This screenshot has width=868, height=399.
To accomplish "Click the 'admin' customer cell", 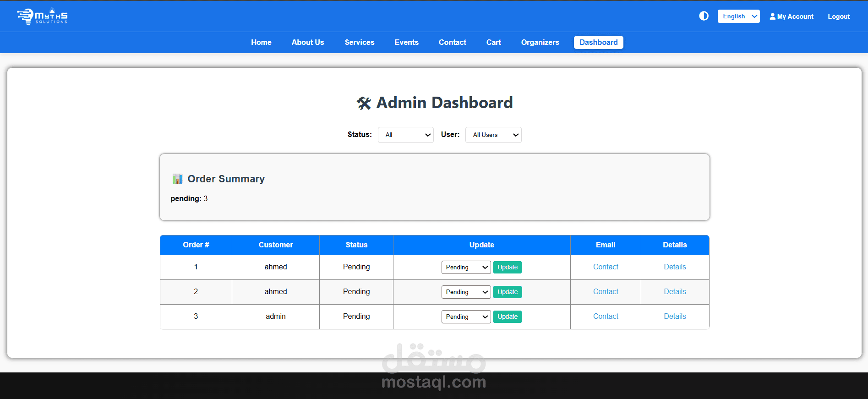I will 276,316.
